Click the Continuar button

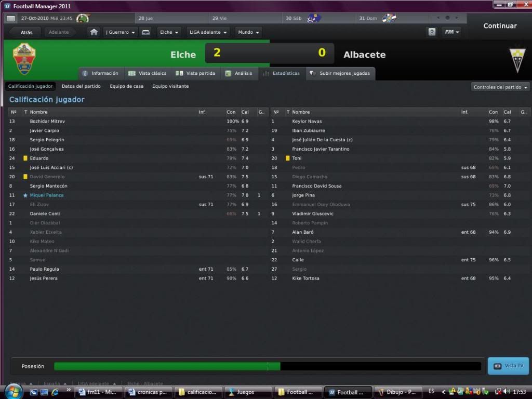point(500,26)
